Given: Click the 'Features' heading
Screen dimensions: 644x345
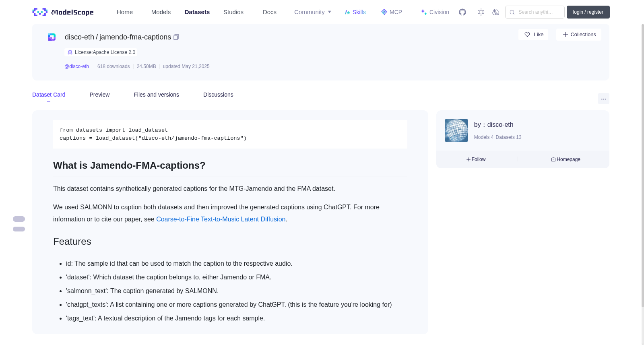Looking at the screenshot, I should point(72,242).
